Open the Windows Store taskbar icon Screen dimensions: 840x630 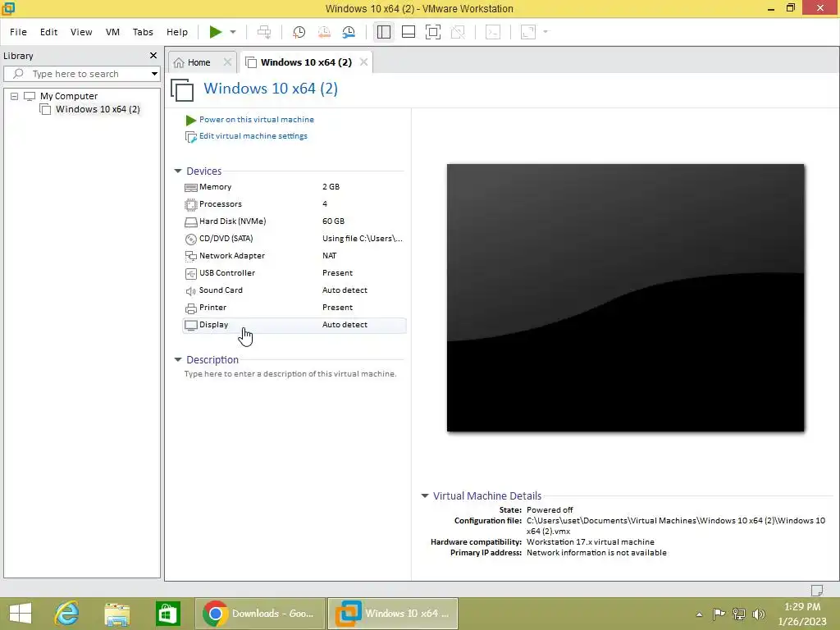[167, 614]
